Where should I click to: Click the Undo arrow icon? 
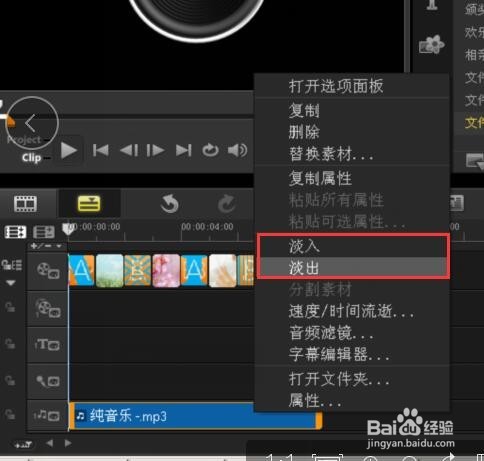pyautogui.click(x=169, y=204)
